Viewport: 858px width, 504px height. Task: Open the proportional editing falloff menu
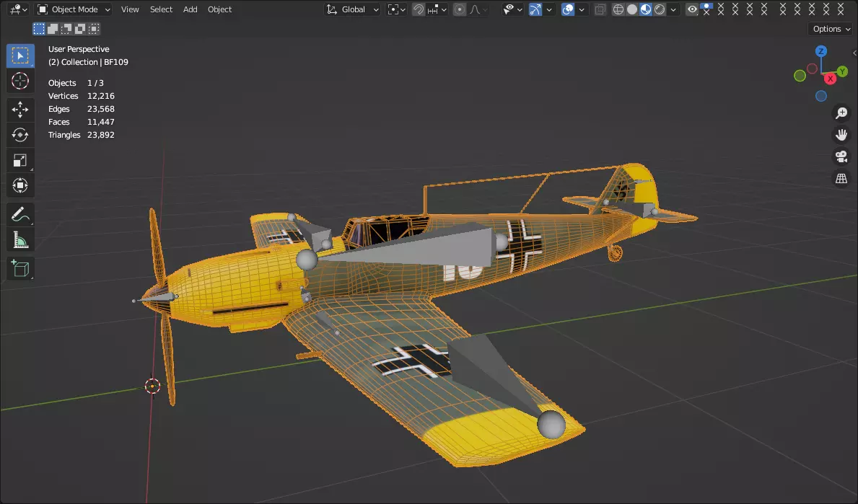coord(478,9)
